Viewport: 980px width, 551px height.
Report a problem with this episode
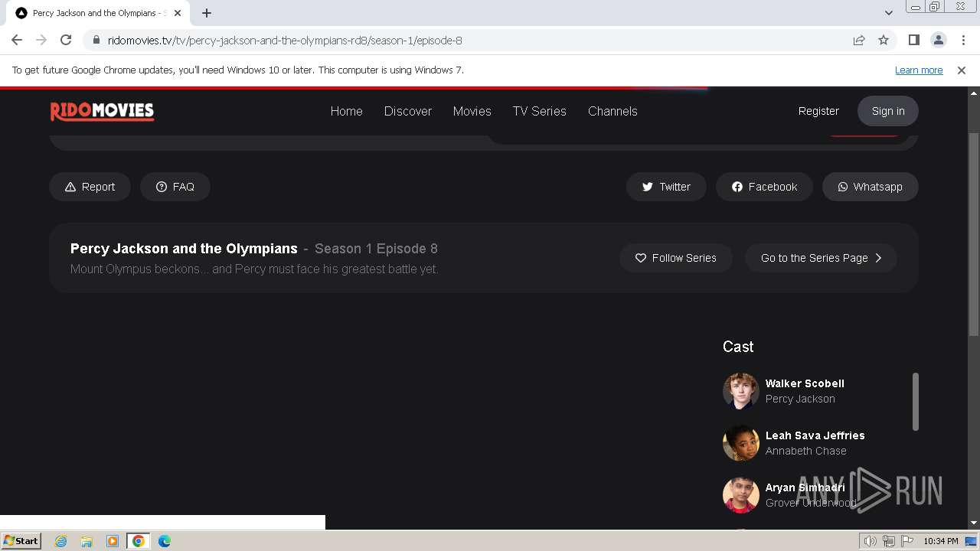click(90, 187)
